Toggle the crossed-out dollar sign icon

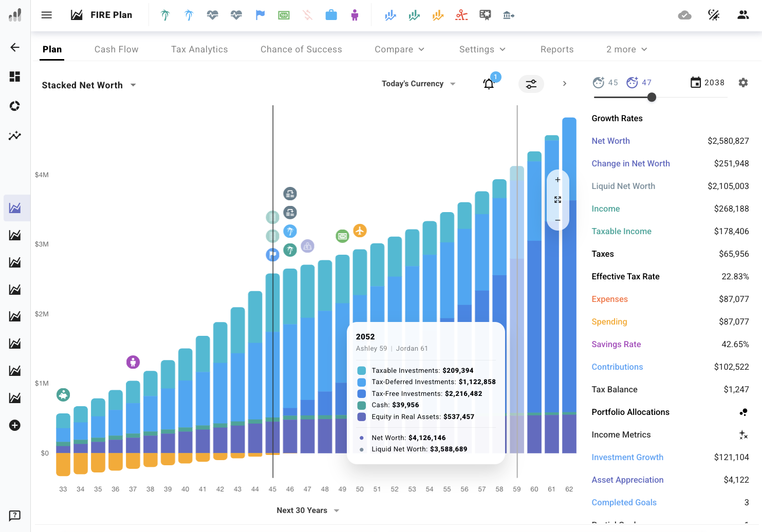tap(307, 15)
